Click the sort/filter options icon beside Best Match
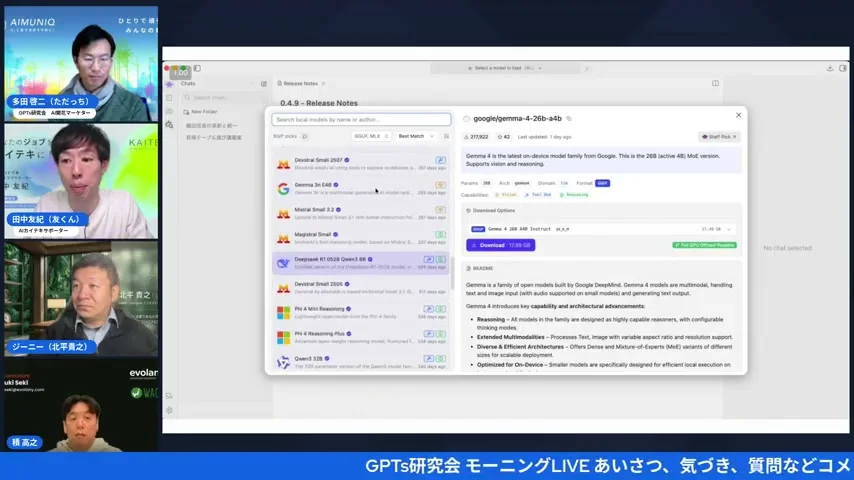The image size is (854, 480). click(446, 136)
